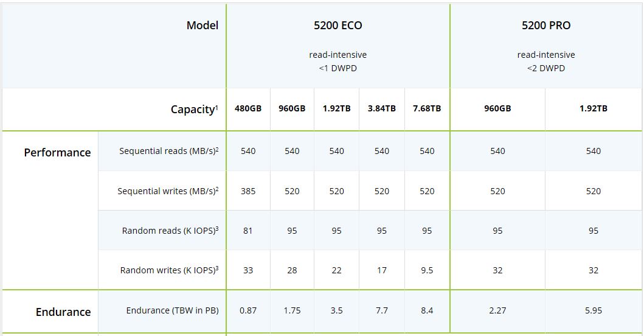
Task: Click the 480GB capacity column header
Action: pyautogui.click(x=248, y=109)
